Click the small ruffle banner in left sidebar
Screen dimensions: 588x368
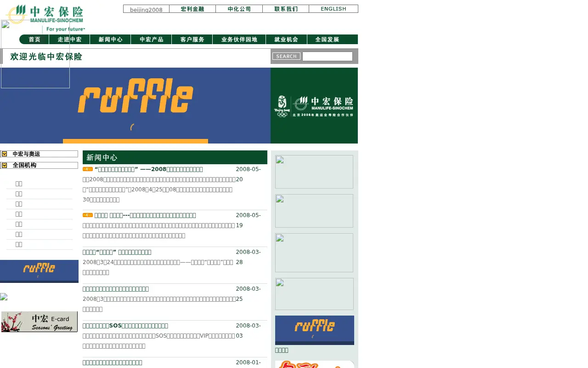click(39, 271)
